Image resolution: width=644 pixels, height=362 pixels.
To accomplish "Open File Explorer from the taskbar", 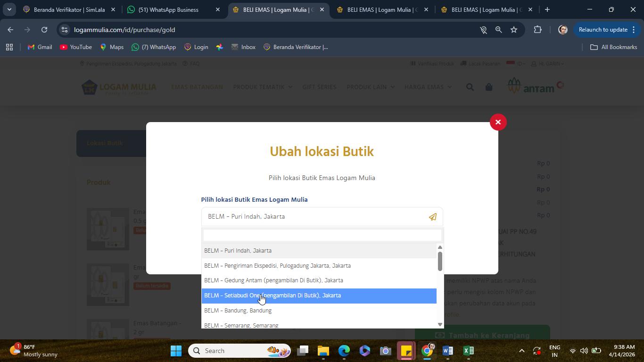I will pos(323,351).
